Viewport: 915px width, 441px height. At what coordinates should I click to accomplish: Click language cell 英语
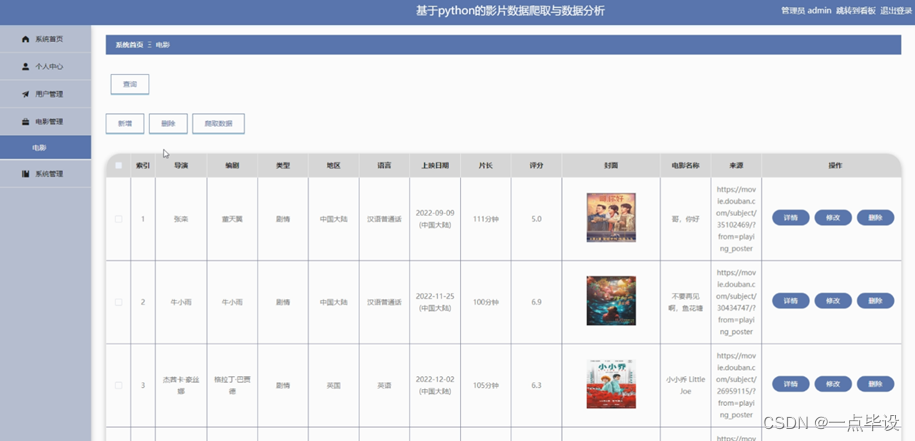[x=384, y=386]
